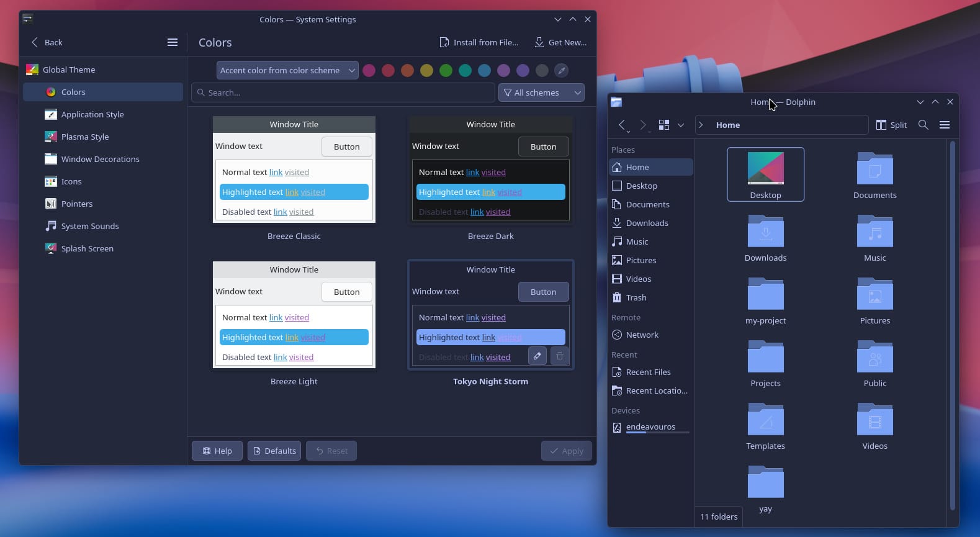980x537 pixels.
Task: Click the Help button
Action: pyautogui.click(x=217, y=451)
